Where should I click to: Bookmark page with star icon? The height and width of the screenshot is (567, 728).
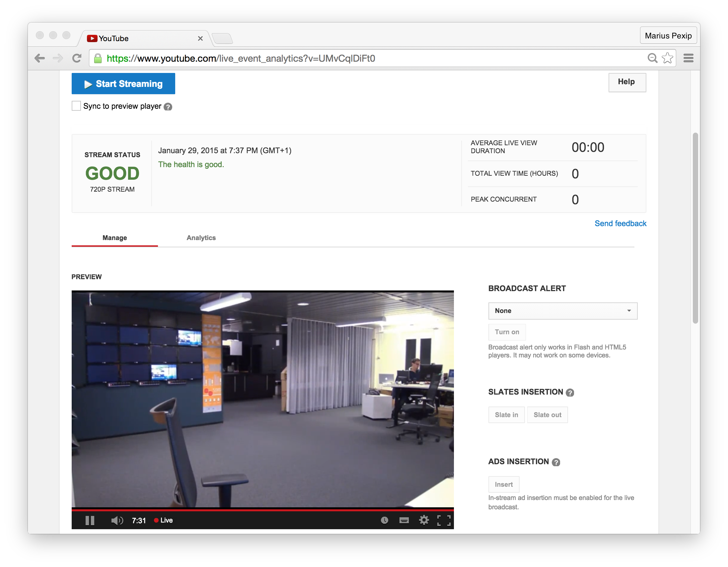[x=667, y=58]
